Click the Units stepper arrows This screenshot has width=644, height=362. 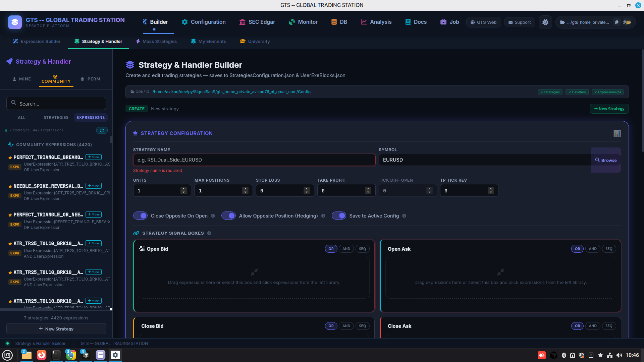click(x=183, y=190)
